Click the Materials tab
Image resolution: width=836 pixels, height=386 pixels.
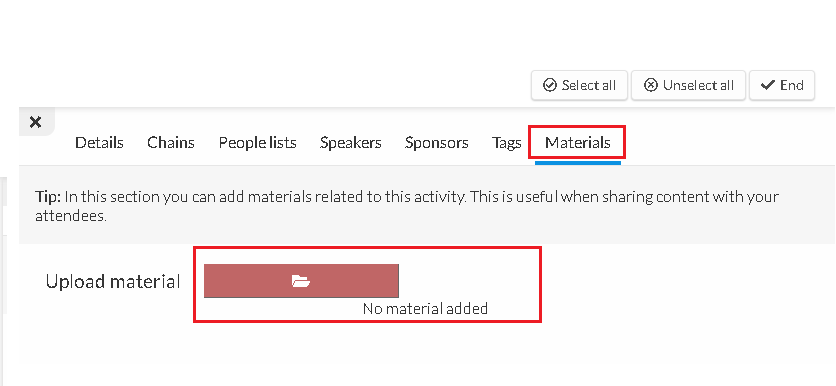tap(577, 142)
